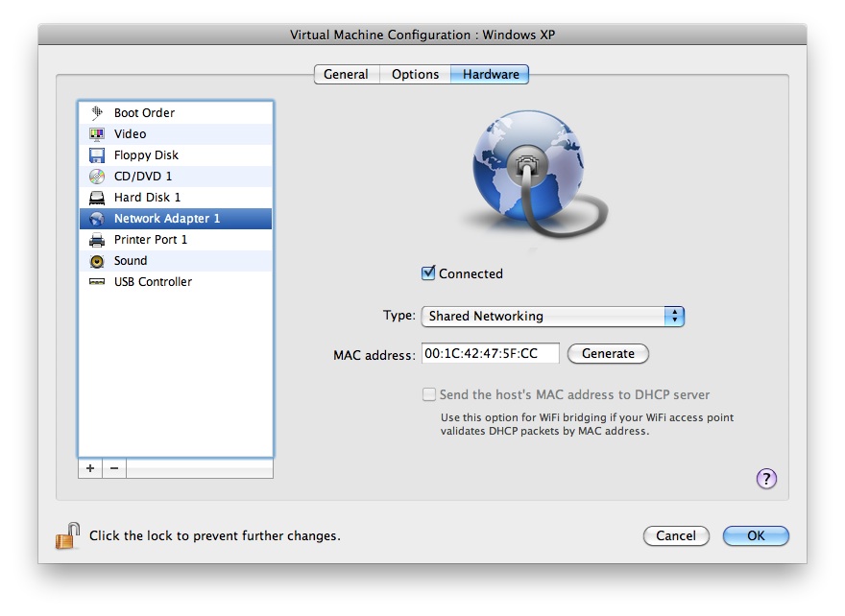
Task: Uncheck the Connected checkbox
Action: [428, 273]
